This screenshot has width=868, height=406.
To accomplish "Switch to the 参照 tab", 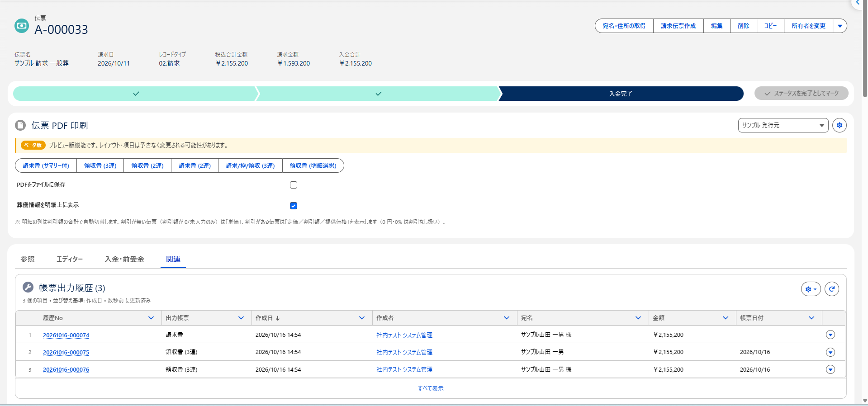I will click(x=28, y=259).
